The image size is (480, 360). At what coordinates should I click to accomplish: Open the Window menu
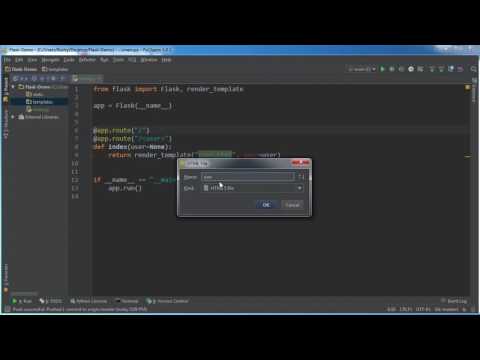(149, 60)
